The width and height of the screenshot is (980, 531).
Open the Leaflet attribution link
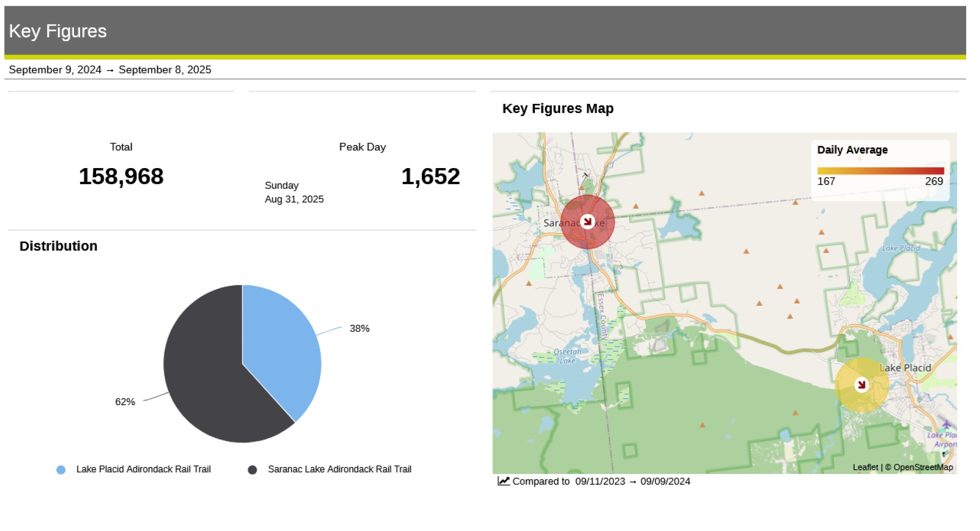coord(865,467)
